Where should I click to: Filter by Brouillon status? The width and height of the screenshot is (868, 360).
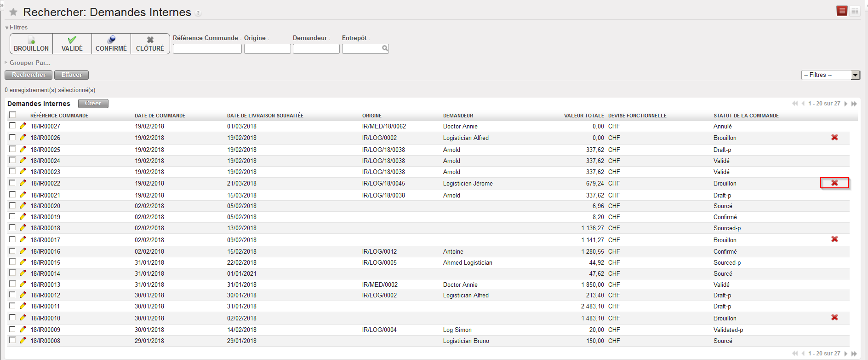pyautogui.click(x=31, y=44)
